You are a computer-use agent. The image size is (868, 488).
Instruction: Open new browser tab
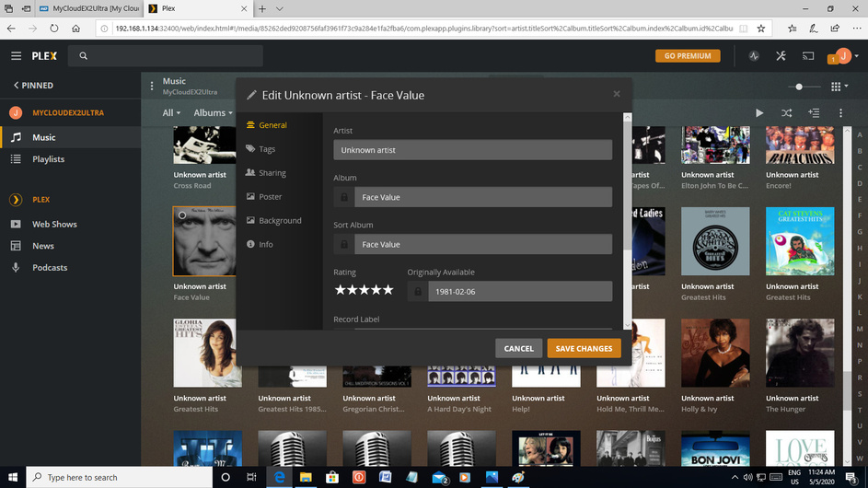tap(262, 9)
